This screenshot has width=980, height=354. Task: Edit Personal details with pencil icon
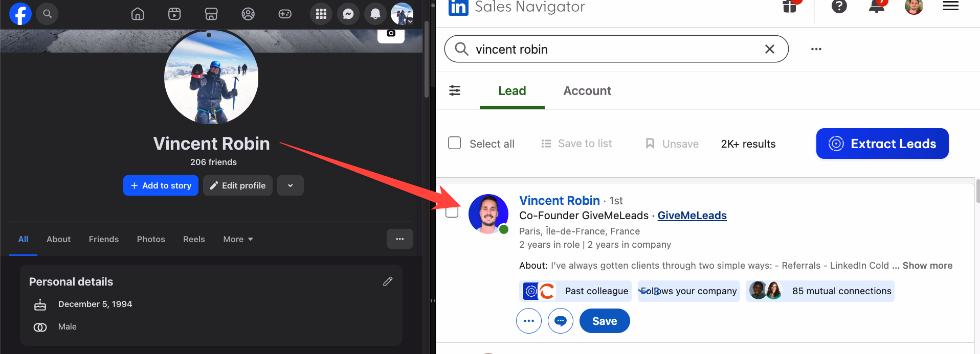pyautogui.click(x=388, y=281)
